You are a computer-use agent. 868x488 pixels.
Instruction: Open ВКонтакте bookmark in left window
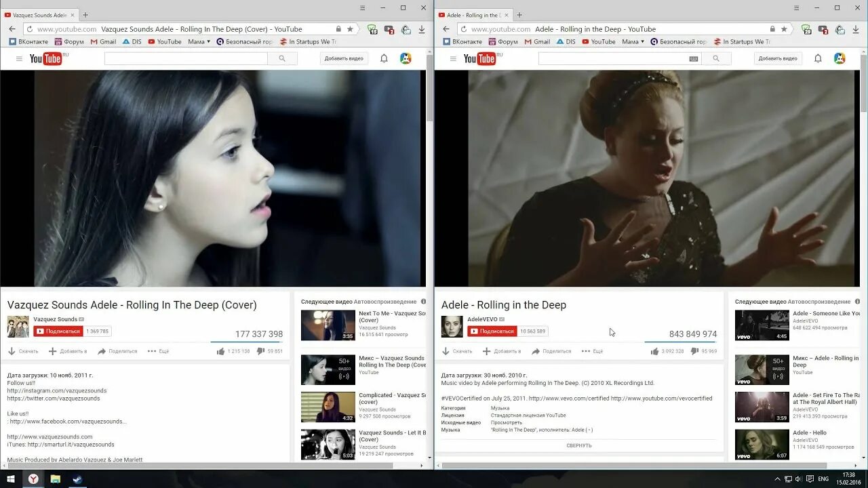pos(28,42)
